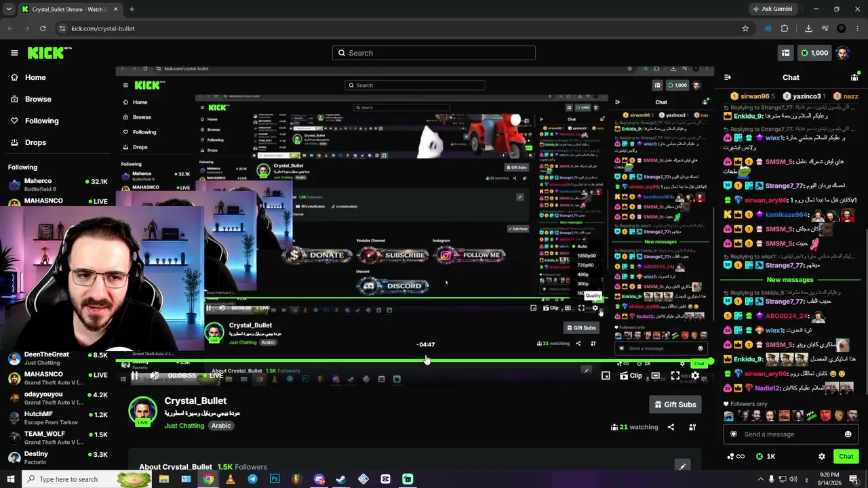Open Chrome downloads
Screen dimensions: 868x488
(808, 28)
